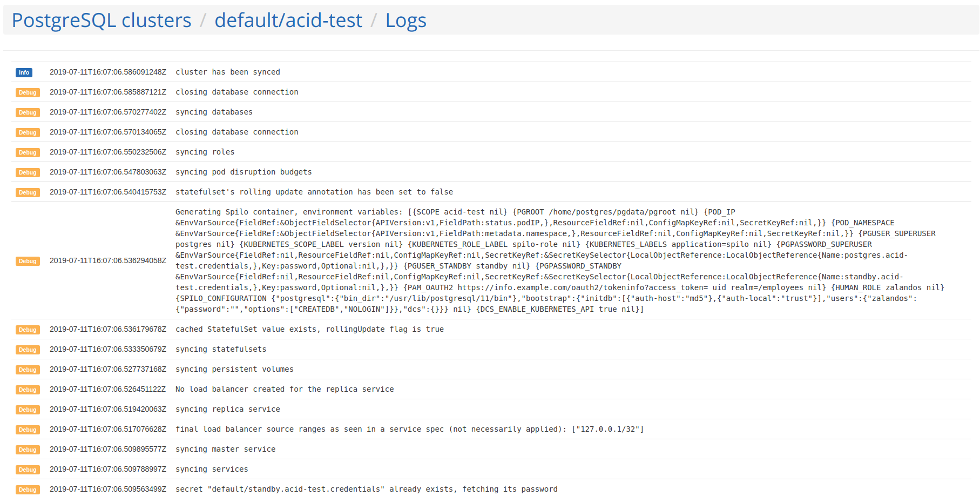The image size is (980, 496).
Task: Click the Debug badge beside 'syncing master service'
Action: coord(28,450)
